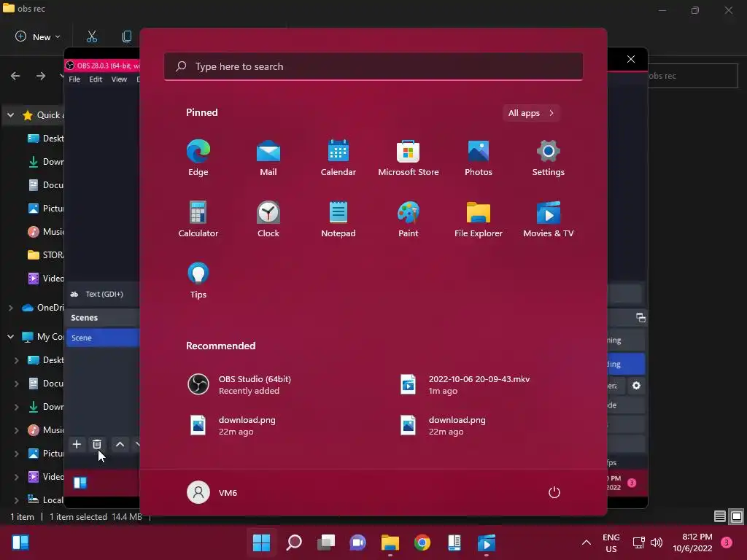Launch the Paint app
747x560 pixels.
(409, 219)
